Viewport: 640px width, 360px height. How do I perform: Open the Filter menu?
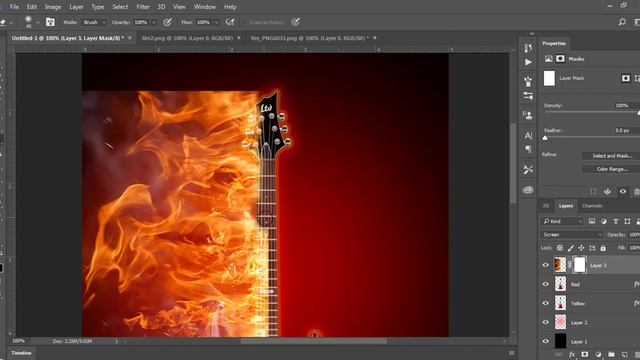tap(142, 7)
